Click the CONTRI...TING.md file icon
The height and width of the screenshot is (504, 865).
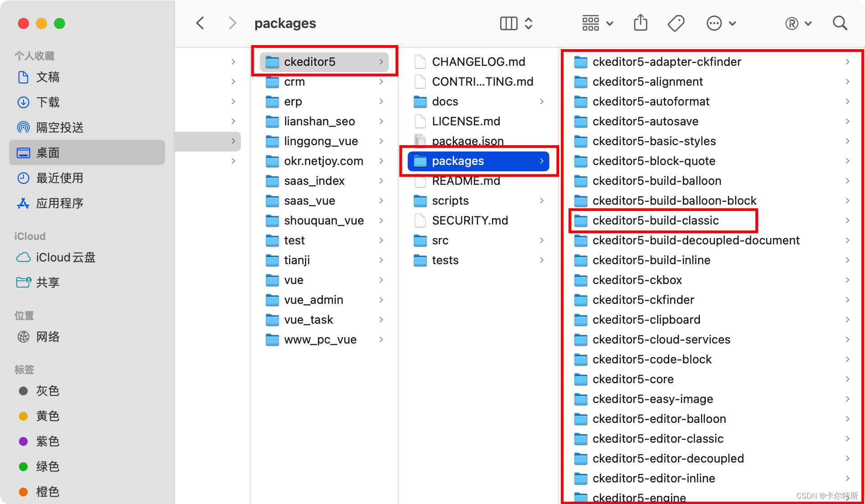pos(420,82)
